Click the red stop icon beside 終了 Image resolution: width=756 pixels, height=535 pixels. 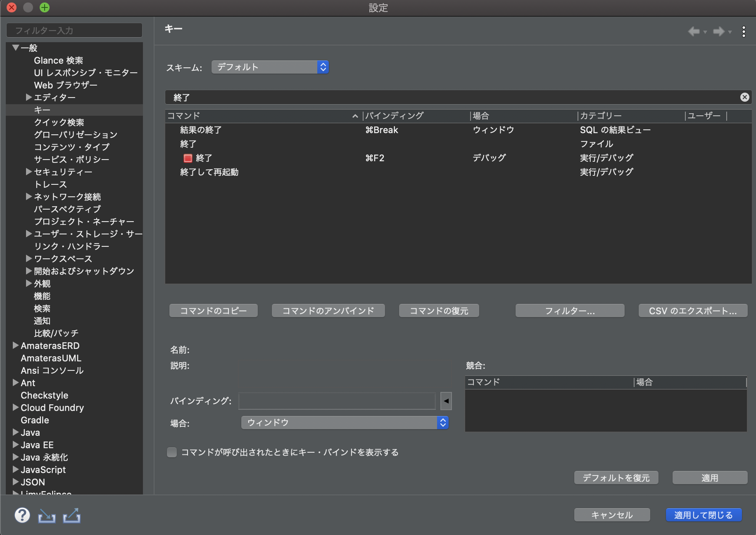pos(188,158)
